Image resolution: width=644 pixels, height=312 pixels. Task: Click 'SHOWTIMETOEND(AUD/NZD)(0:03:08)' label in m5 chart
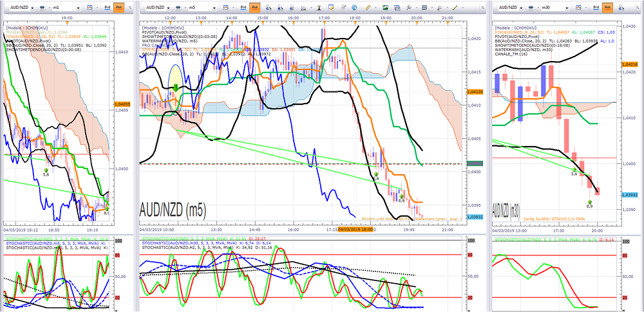[180, 37]
